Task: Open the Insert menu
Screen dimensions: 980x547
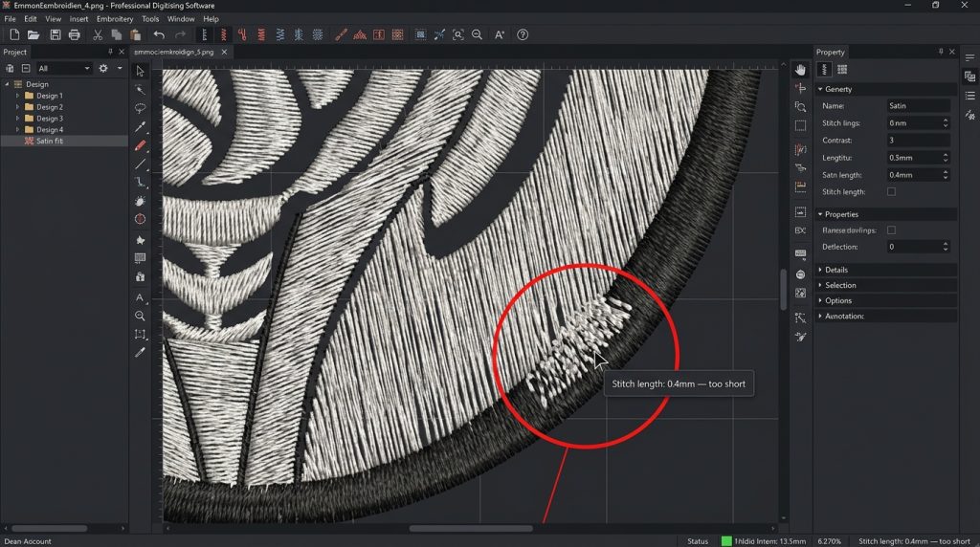Action: click(x=78, y=19)
